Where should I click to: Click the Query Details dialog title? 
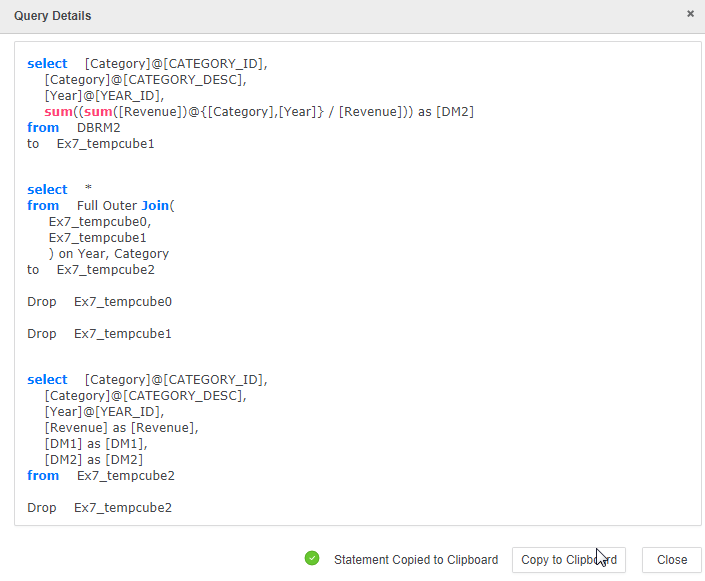pos(52,16)
